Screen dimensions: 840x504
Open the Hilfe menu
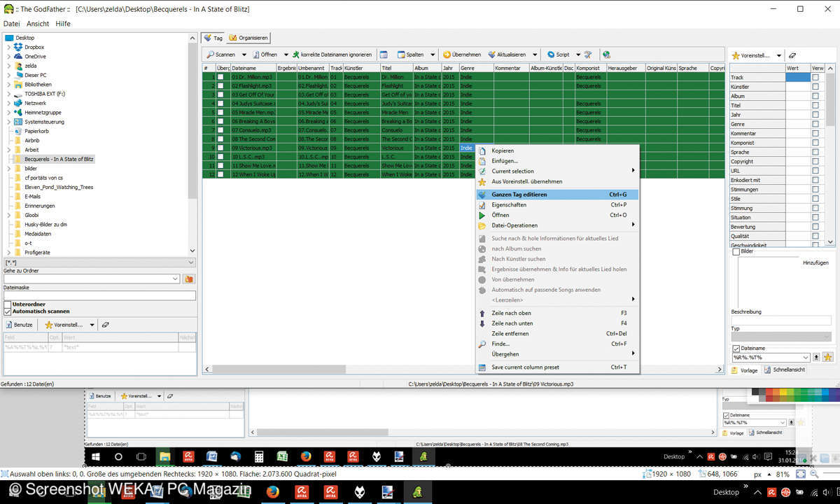point(63,24)
